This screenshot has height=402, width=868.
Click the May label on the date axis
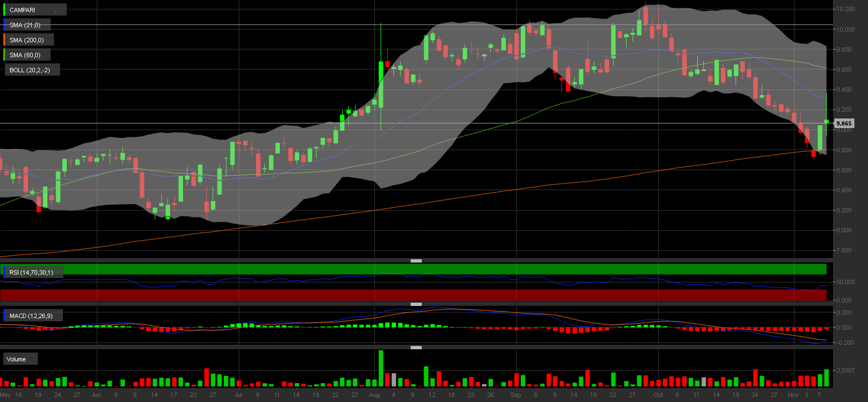pyautogui.click(x=5, y=395)
